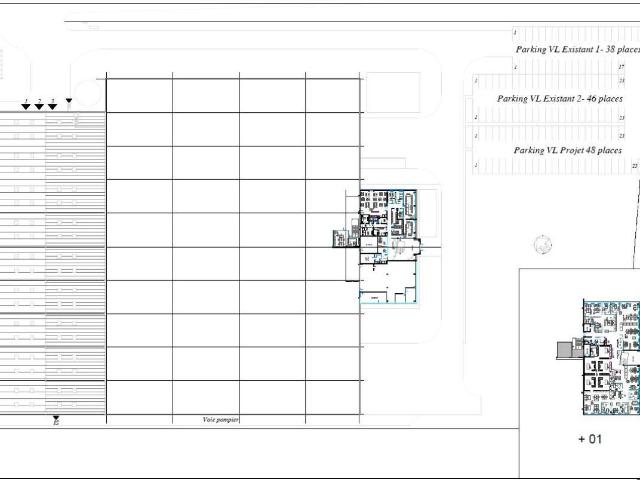Select the dock arrow marker numbered 2
Screen dimensions: 640x480
[39, 107]
